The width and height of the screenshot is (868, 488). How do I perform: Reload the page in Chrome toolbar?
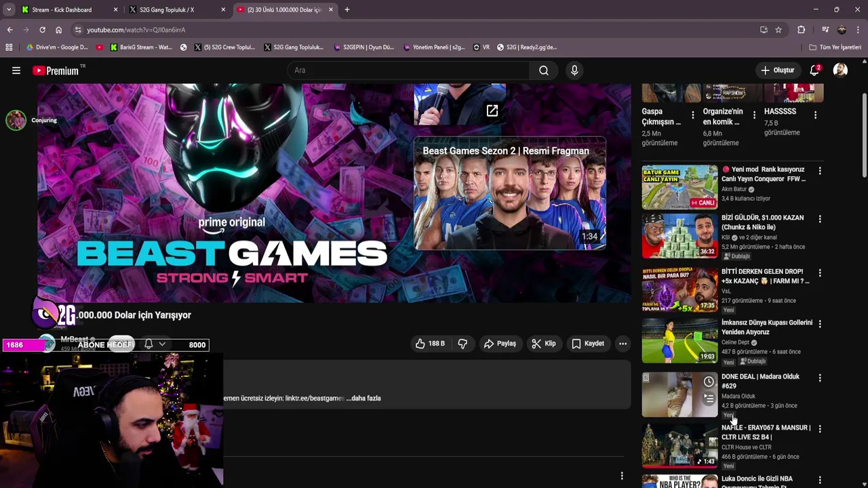point(42,30)
